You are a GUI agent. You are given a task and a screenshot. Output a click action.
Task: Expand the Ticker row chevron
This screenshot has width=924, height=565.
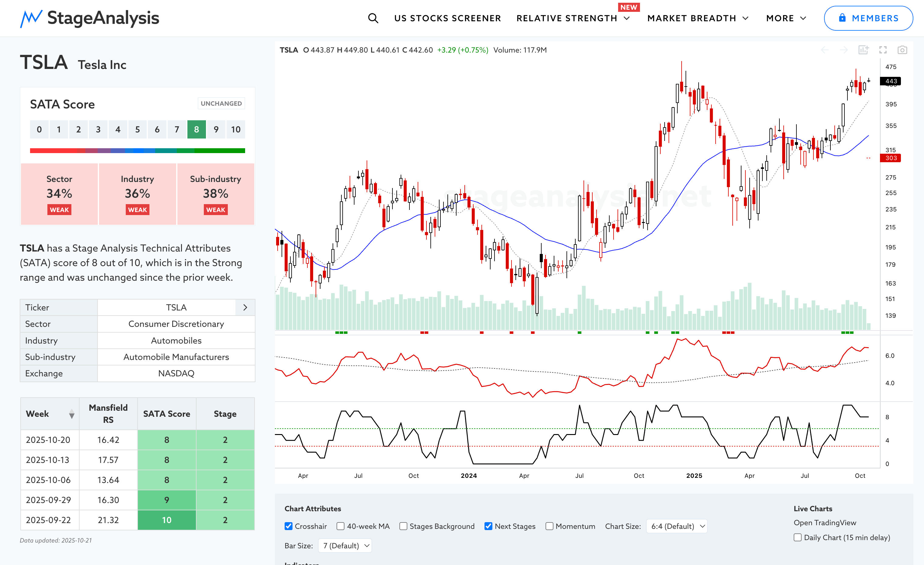[245, 307]
